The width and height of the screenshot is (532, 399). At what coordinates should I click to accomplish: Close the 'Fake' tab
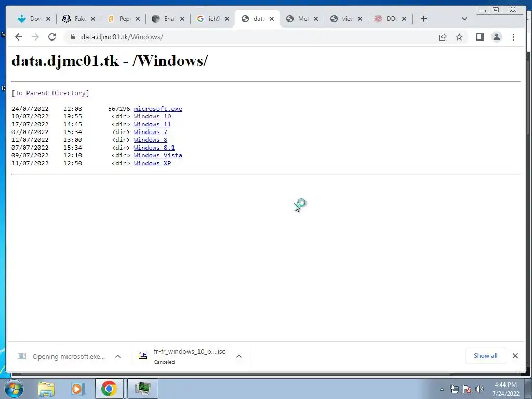click(93, 19)
